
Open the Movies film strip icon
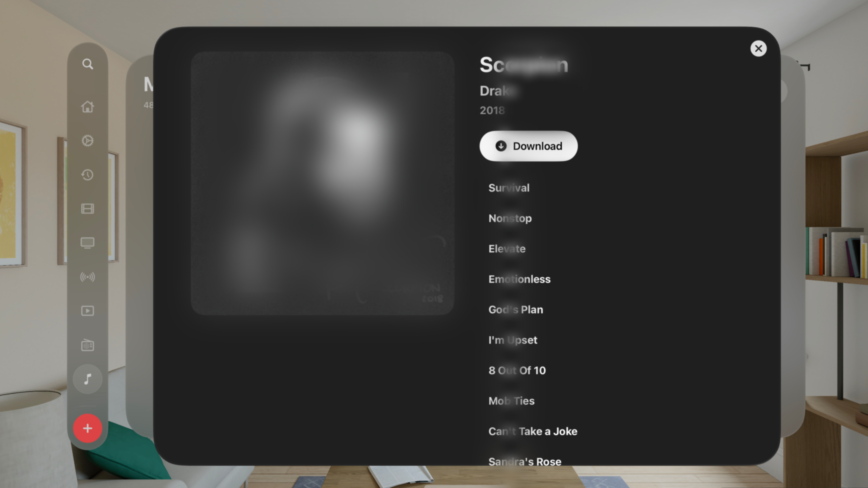(88, 209)
